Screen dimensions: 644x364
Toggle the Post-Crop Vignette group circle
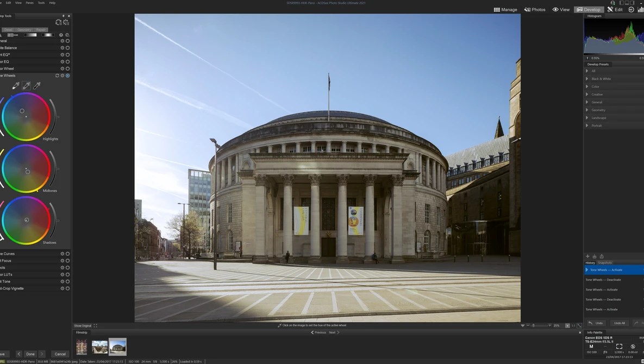68,288
